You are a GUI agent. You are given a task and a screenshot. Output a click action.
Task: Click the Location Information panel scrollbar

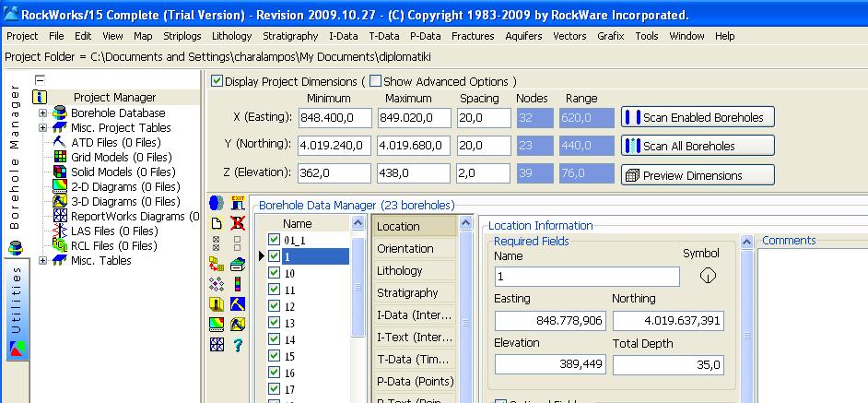click(x=747, y=336)
